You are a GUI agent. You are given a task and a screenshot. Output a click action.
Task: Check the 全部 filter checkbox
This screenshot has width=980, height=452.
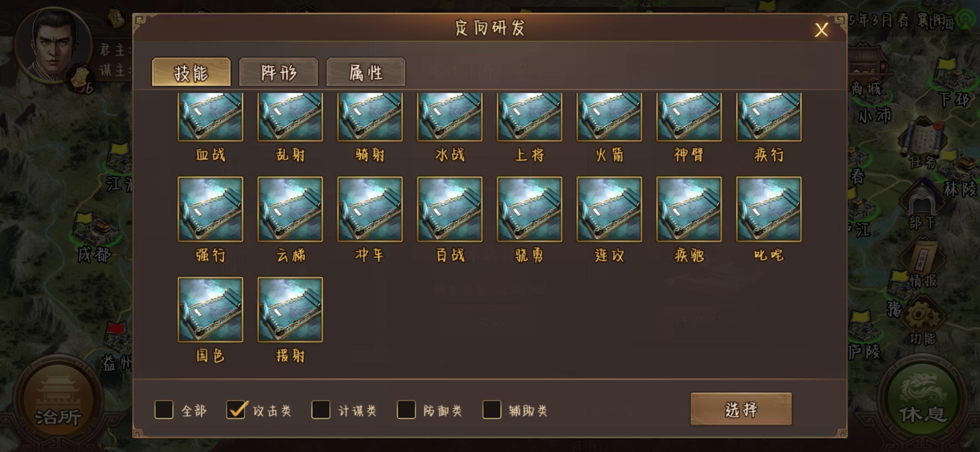(164, 409)
